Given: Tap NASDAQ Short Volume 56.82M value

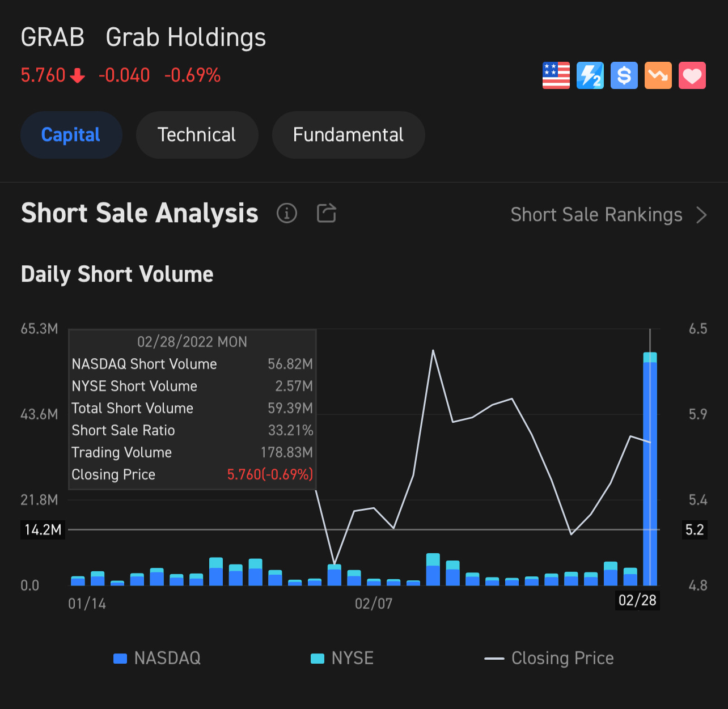Looking at the screenshot, I should click(x=290, y=364).
